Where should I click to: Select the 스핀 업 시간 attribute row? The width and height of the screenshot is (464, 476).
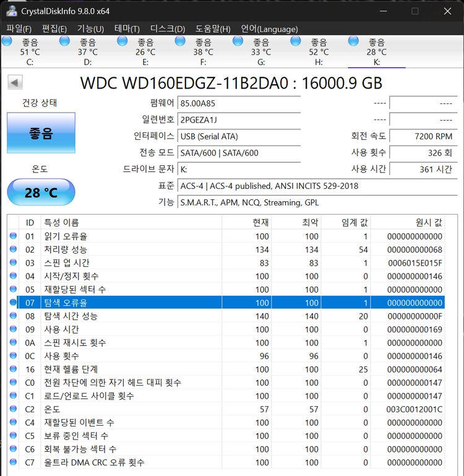[x=226, y=262]
